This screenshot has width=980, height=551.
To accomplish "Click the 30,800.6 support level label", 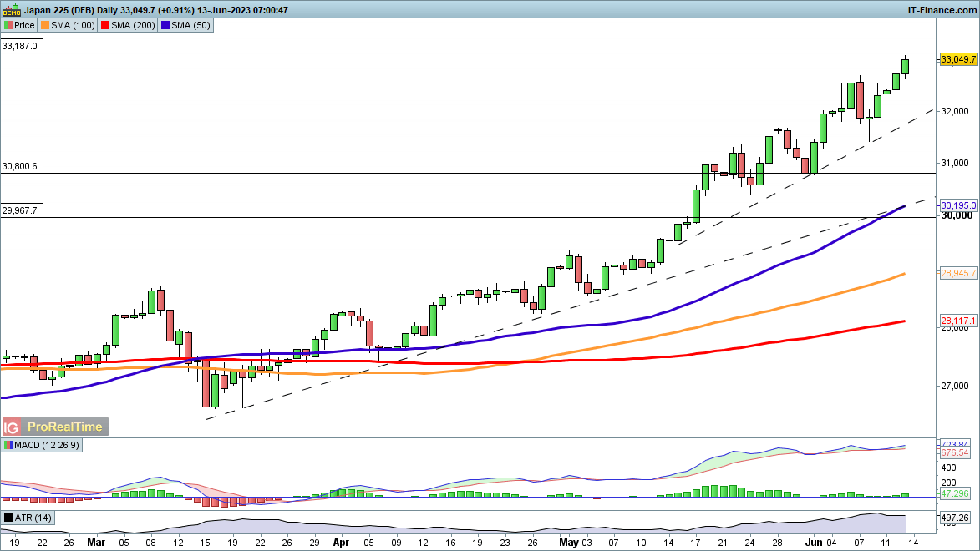I will point(21,166).
